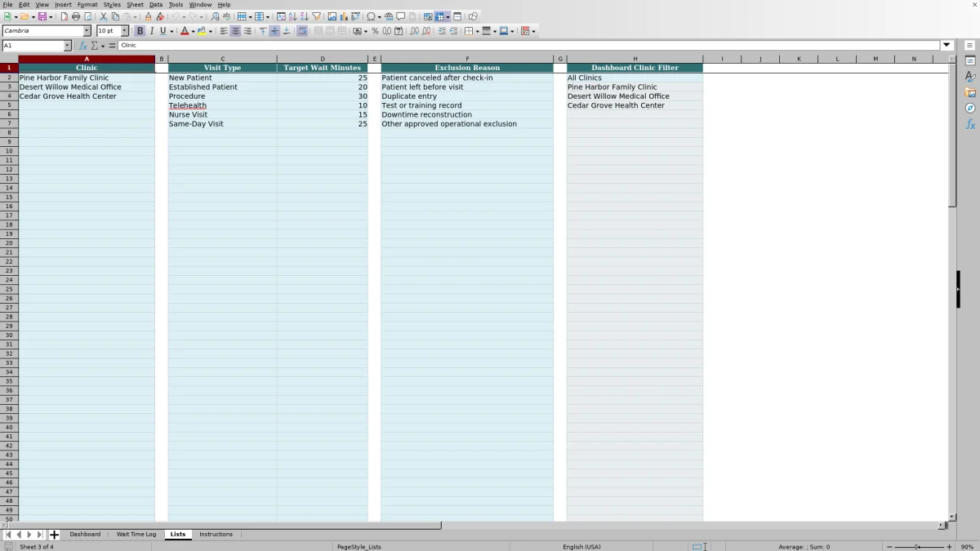
Task: Click the vertical scrollbar thumb
Action: (x=952, y=135)
